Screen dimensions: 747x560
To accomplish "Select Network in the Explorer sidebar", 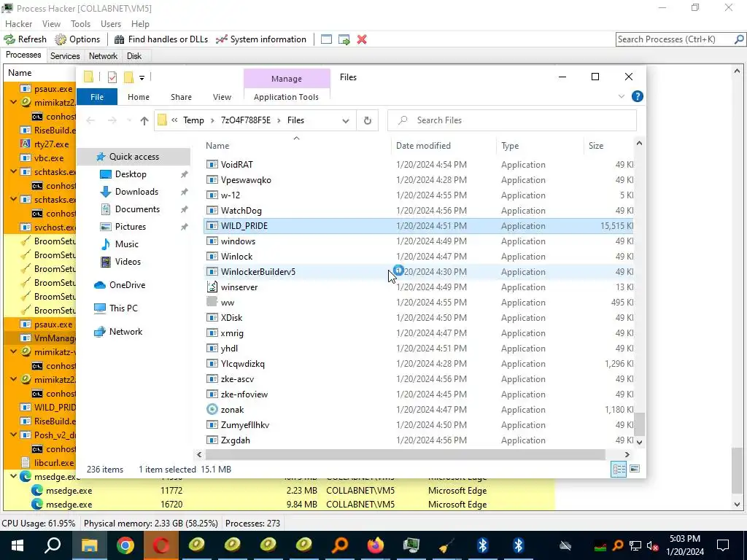I will click(125, 332).
